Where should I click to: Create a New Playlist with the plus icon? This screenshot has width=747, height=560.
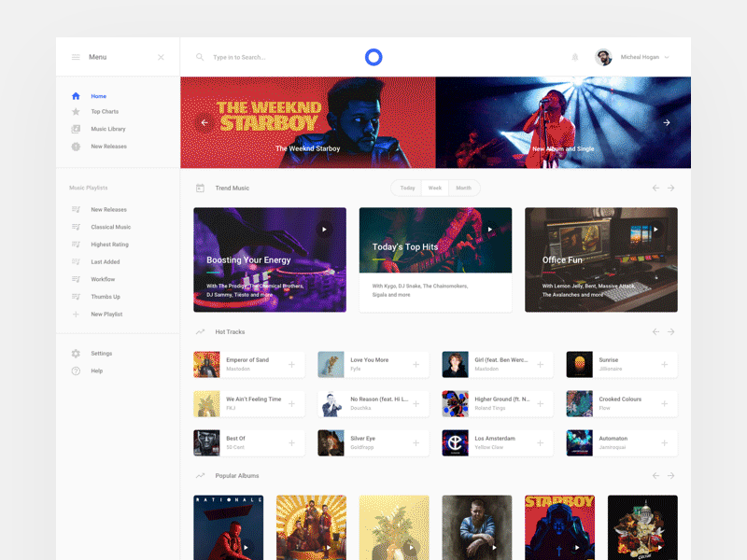pyautogui.click(x=76, y=315)
